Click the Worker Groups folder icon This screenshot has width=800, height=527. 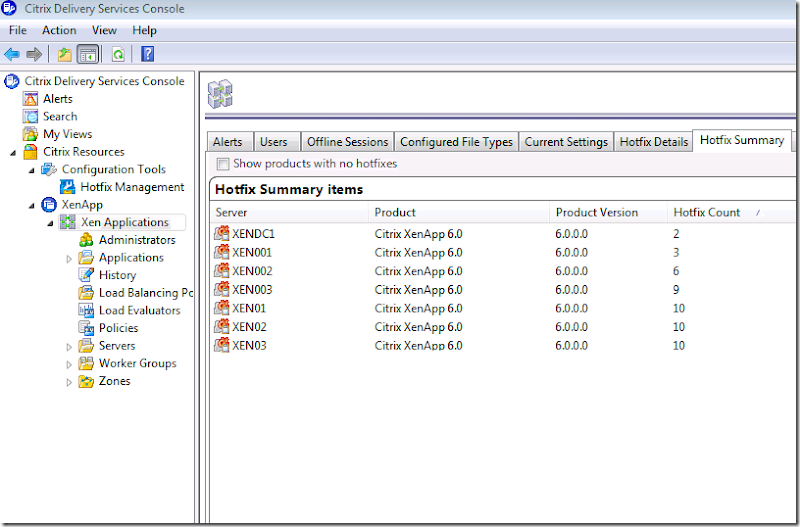tap(86, 363)
